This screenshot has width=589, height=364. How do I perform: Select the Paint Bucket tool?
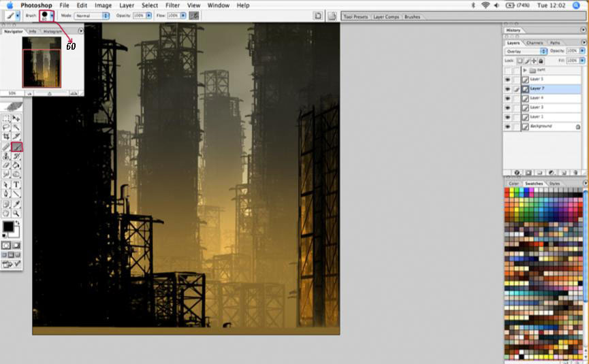point(16,165)
